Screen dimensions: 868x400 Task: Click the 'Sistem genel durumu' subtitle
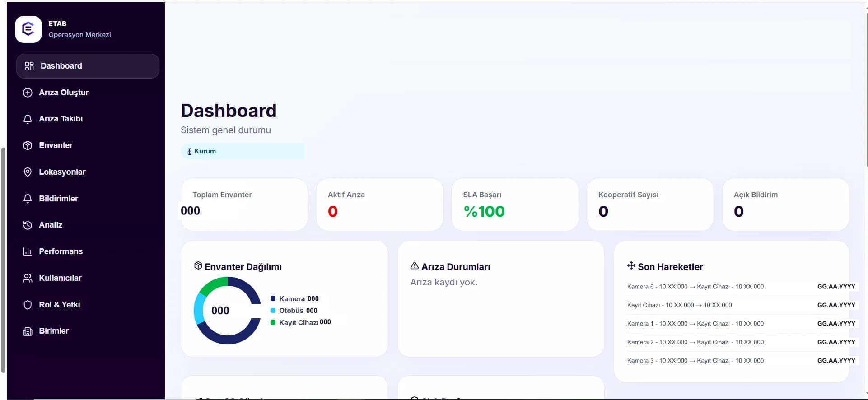(226, 130)
